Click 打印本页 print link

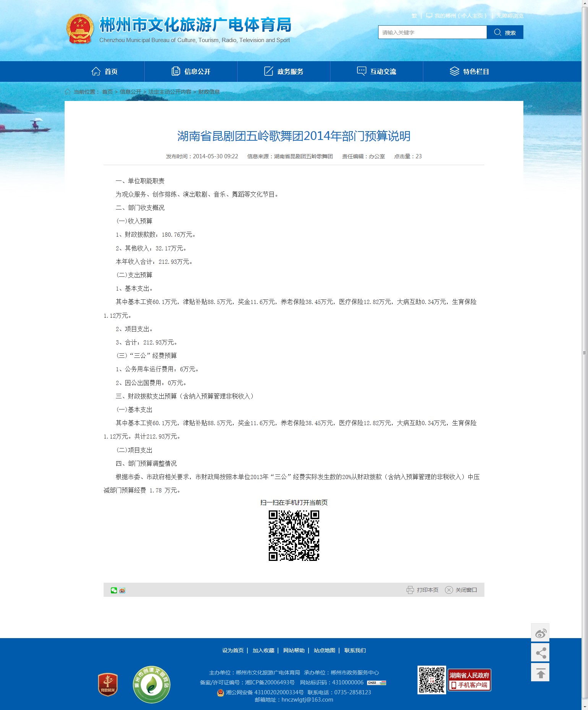point(428,590)
